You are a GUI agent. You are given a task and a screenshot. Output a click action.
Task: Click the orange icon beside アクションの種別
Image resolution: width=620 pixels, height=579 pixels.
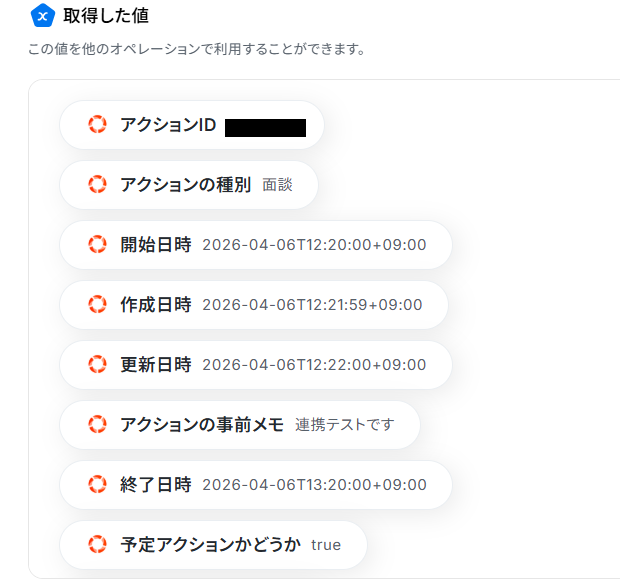(97, 185)
